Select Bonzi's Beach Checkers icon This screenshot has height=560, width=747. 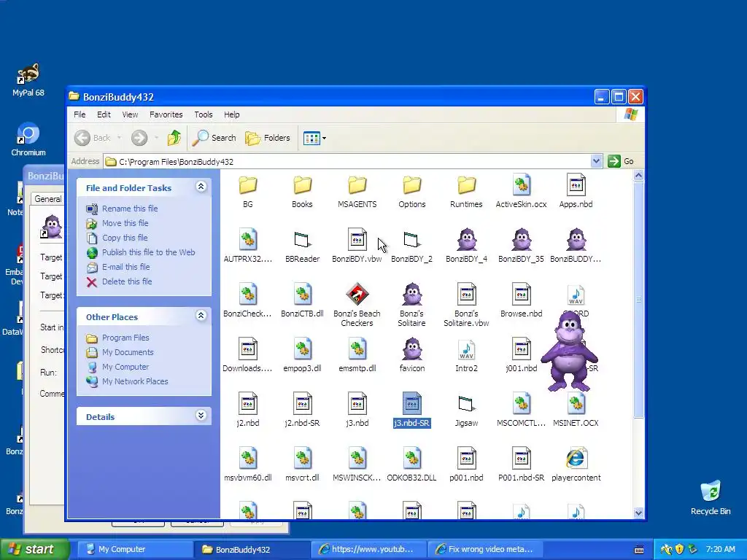click(357, 295)
